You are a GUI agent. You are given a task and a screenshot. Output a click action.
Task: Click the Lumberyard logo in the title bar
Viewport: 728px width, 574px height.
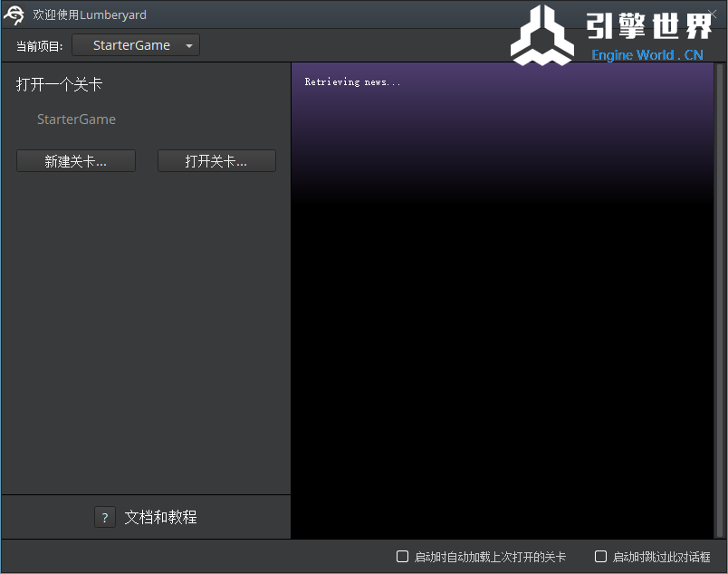tap(14, 14)
